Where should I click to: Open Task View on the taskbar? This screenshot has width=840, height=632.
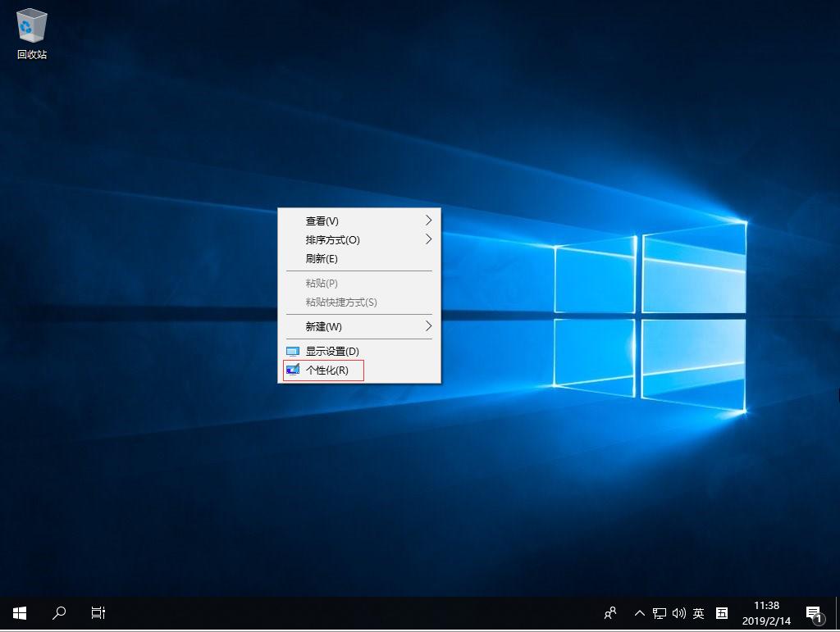(98, 612)
